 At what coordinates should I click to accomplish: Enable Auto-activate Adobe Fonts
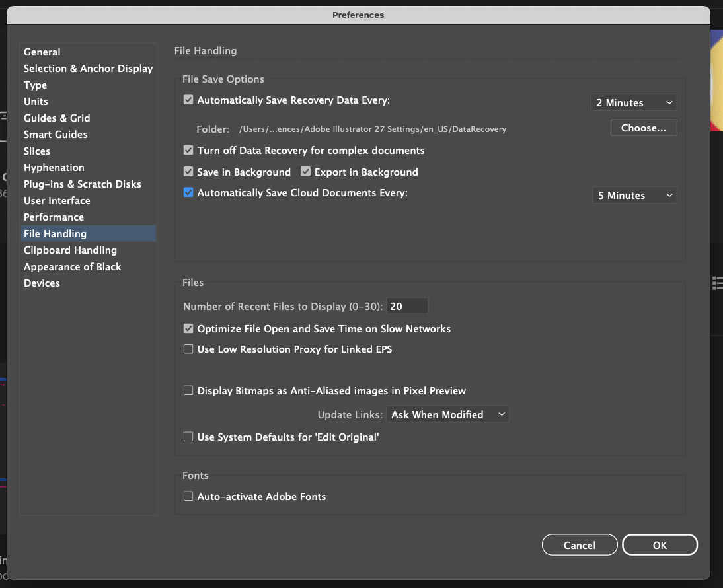click(x=188, y=496)
